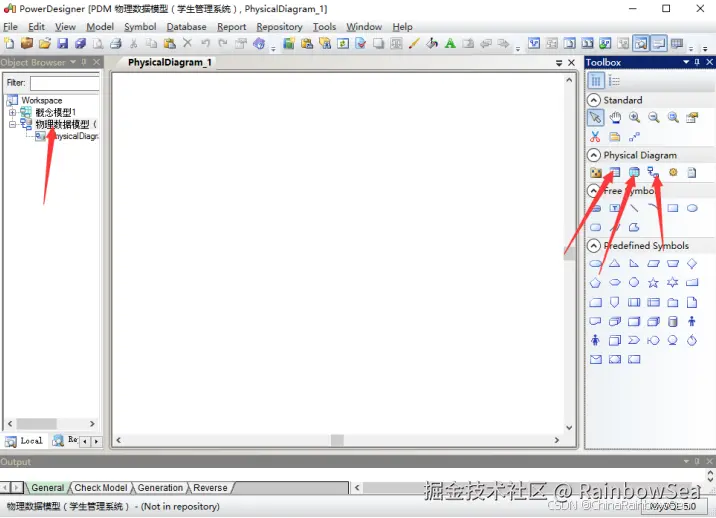The image size is (716, 518).
Task: Click the green A text style icon
Action: 450,43
